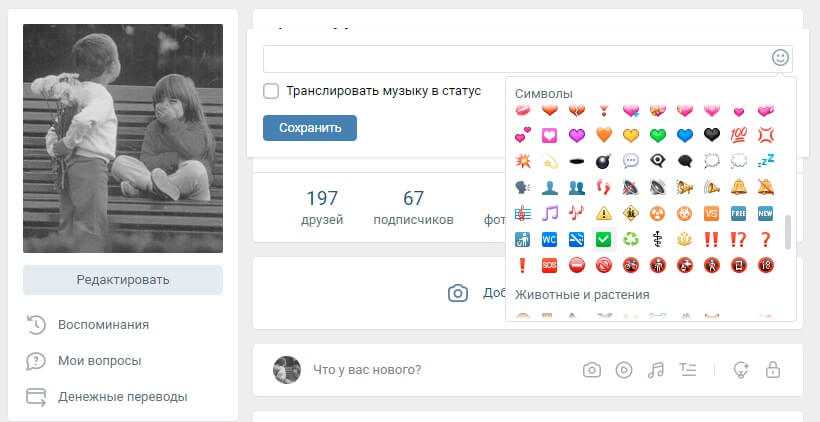Open Воспоминания in the sidebar

point(104,325)
